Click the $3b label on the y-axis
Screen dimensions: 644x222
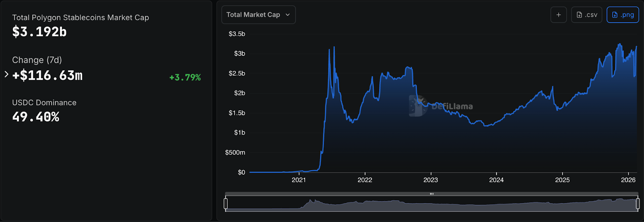pos(239,53)
